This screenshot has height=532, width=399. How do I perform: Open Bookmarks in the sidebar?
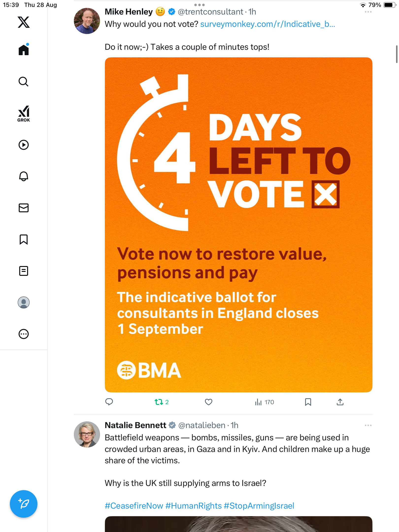point(24,239)
